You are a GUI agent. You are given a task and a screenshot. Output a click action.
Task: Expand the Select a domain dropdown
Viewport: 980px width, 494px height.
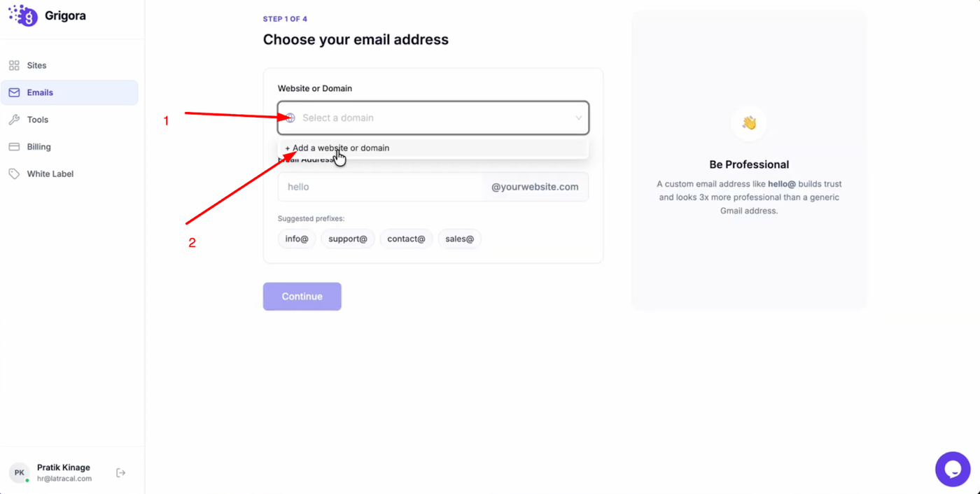[433, 118]
